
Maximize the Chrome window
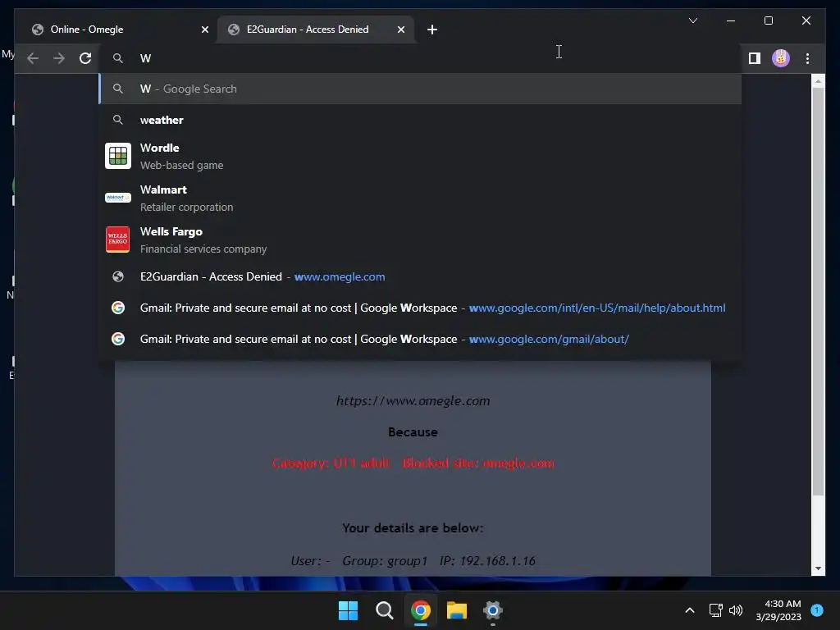click(768, 21)
